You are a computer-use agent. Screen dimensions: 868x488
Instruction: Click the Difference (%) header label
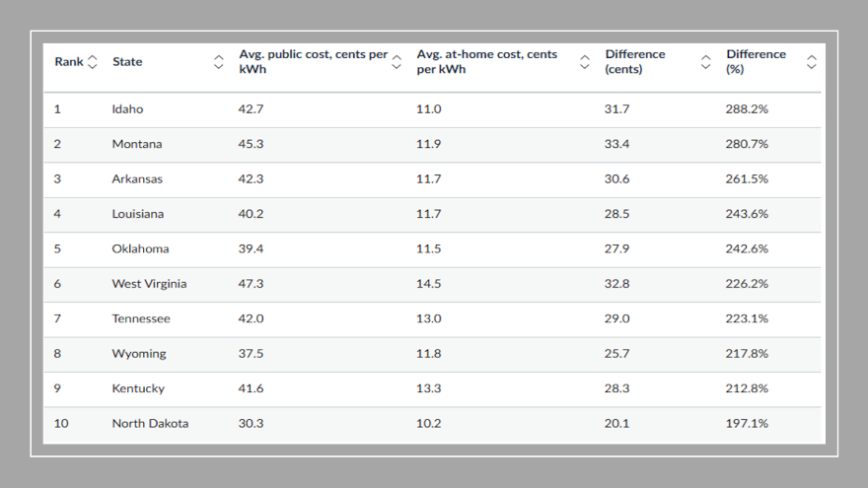[x=756, y=62]
